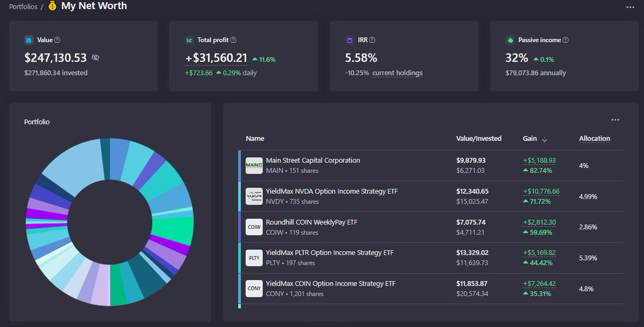The image size is (644, 327).
Task: Click the money bag icon beside My Net Worth
Action: 53,6
